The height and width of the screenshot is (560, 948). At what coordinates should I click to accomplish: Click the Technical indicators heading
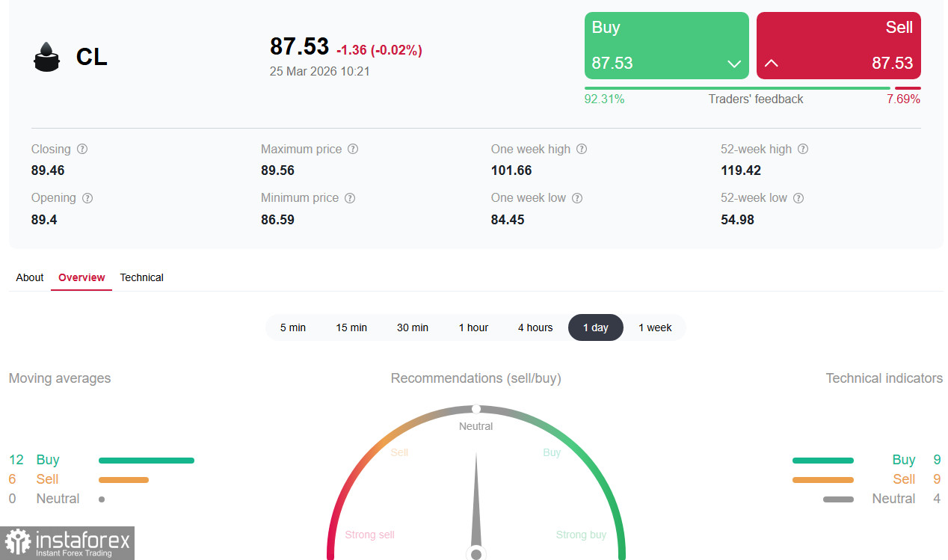[x=884, y=378]
